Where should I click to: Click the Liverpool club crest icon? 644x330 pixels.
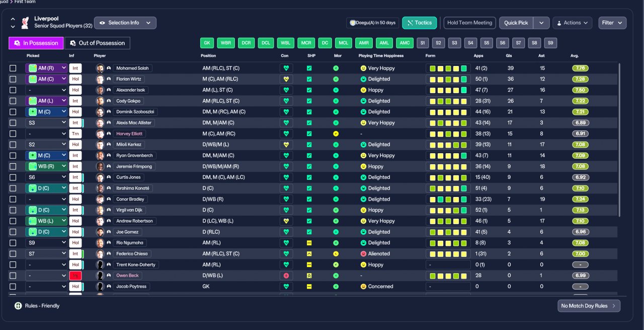click(25, 23)
